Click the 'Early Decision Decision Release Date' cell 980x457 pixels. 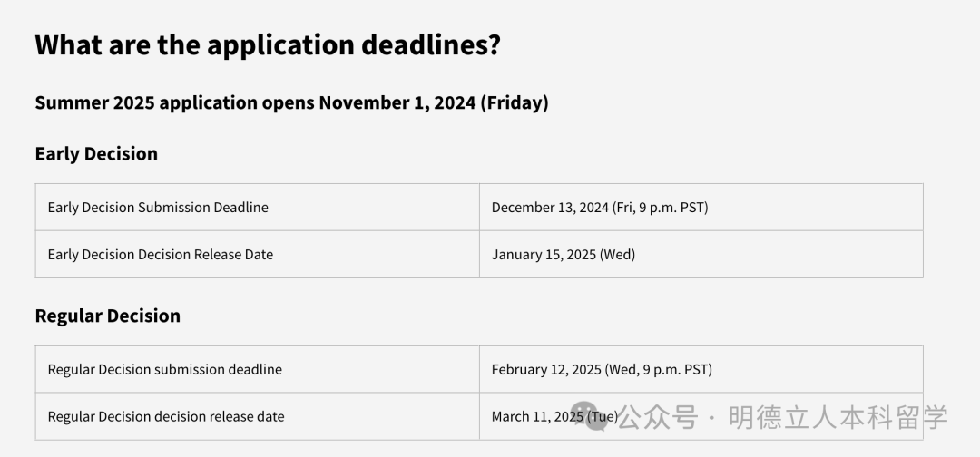pos(161,255)
